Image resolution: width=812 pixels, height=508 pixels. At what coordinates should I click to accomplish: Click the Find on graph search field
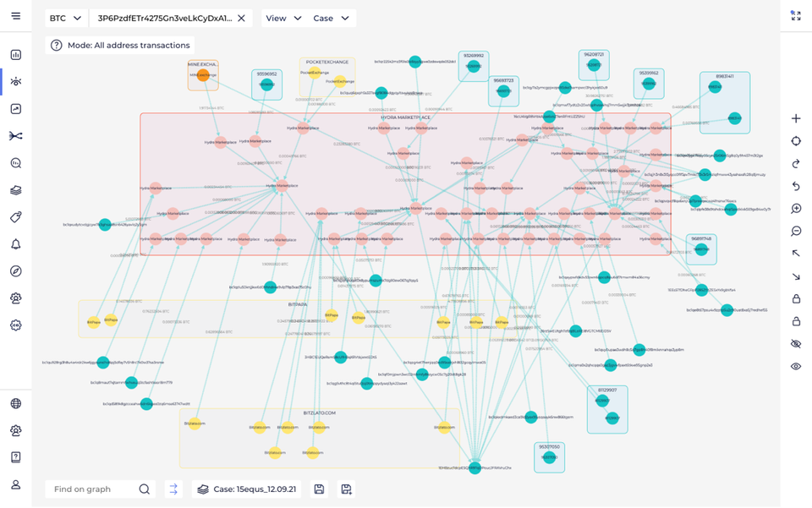click(93, 489)
